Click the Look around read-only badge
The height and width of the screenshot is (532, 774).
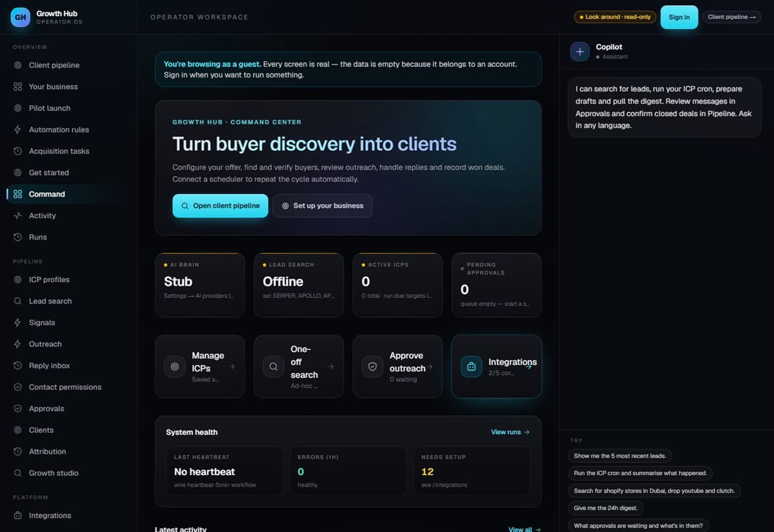615,17
